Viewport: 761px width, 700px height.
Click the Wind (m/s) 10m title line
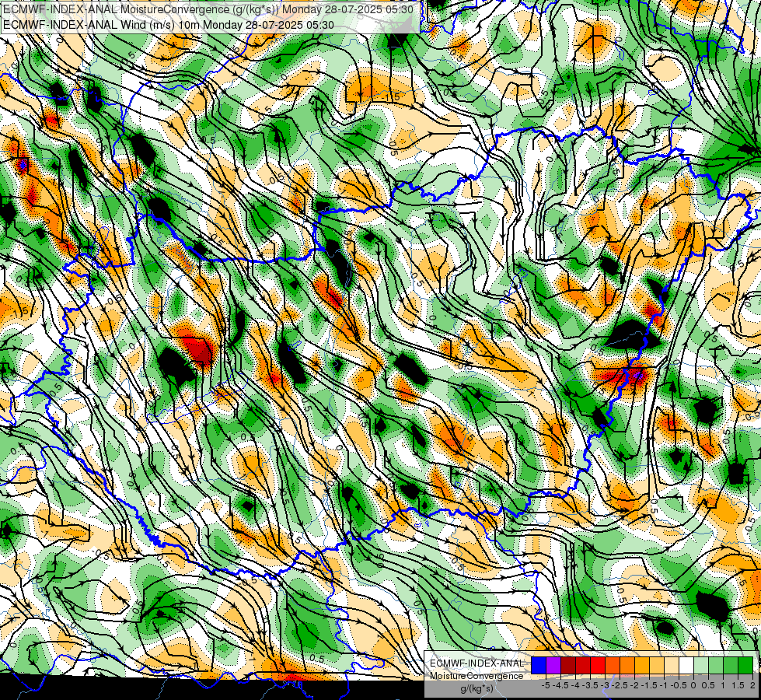point(169,24)
